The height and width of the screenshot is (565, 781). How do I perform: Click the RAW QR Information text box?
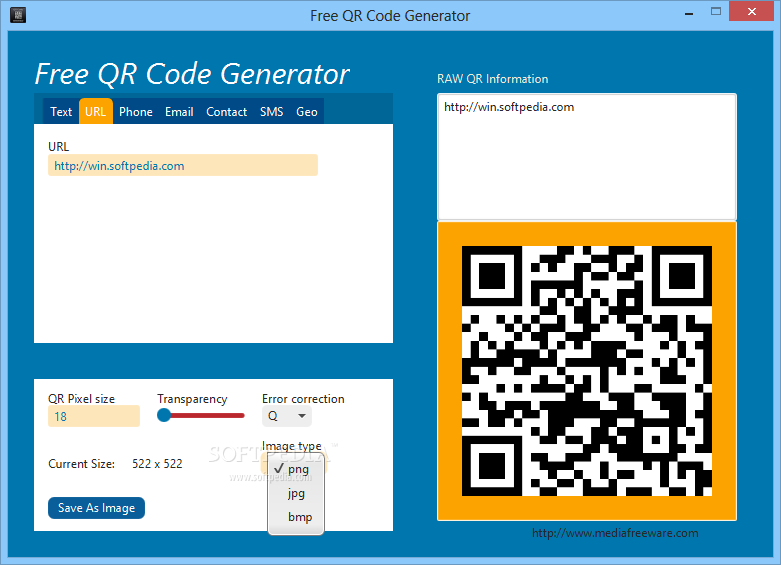click(587, 156)
